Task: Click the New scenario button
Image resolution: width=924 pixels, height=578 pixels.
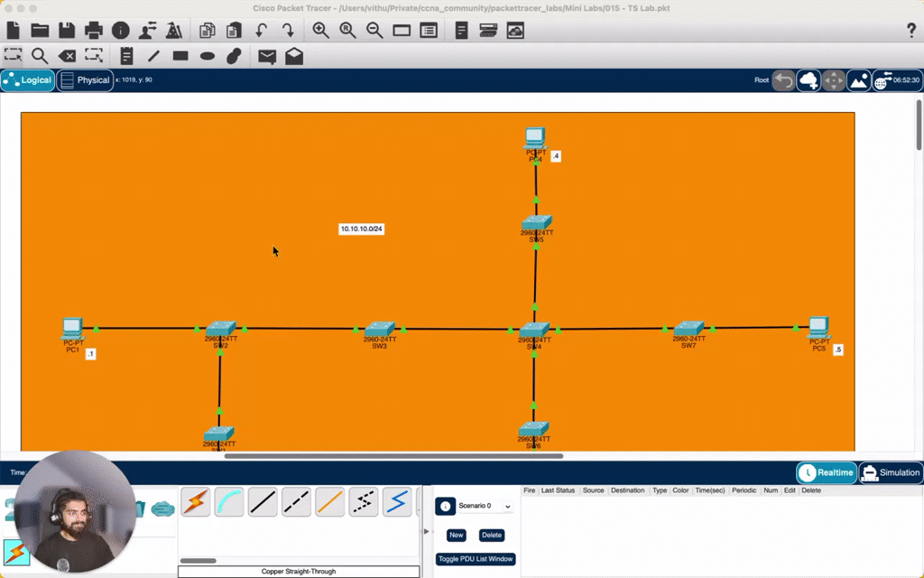Action: tap(456, 535)
